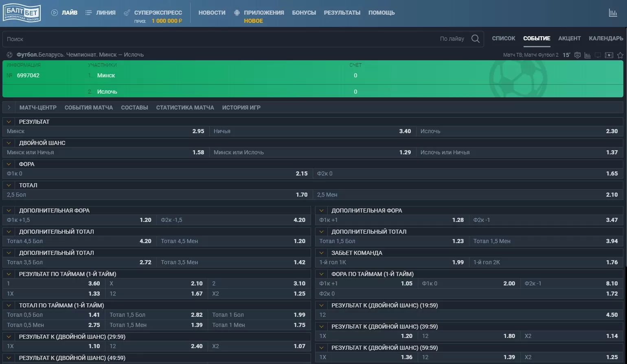Add match to favorites with star icon
This screenshot has height=364, width=627.
click(x=620, y=55)
